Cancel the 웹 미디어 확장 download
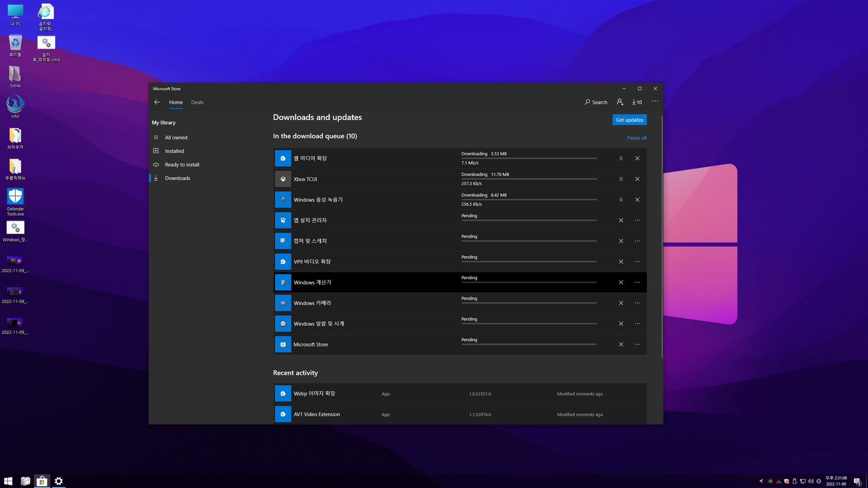This screenshot has height=488, width=868. point(637,158)
